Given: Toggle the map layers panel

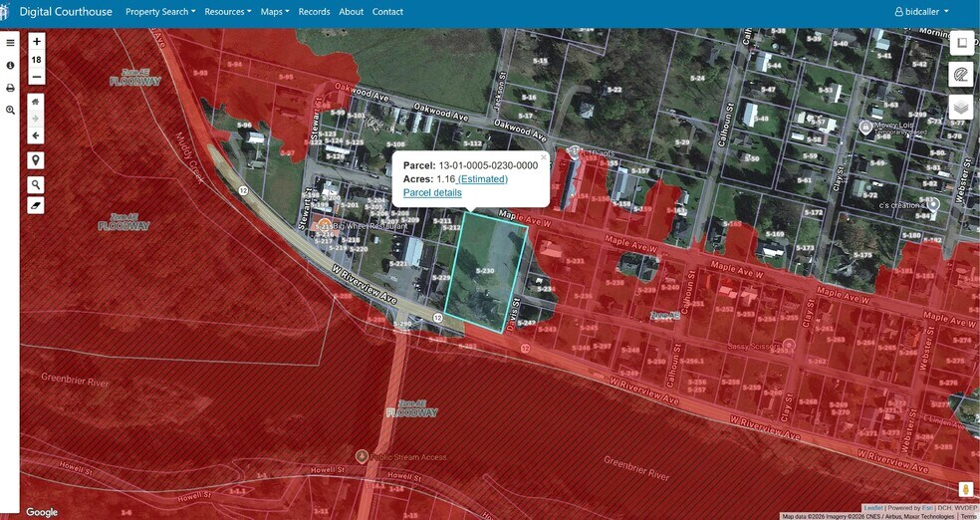Looking at the screenshot, I should pos(961,108).
